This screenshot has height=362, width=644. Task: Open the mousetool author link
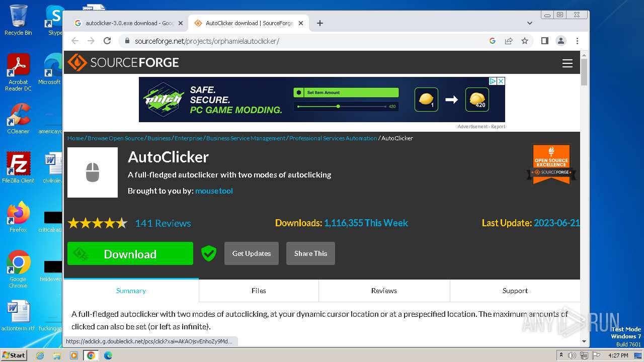click(214, 191)
